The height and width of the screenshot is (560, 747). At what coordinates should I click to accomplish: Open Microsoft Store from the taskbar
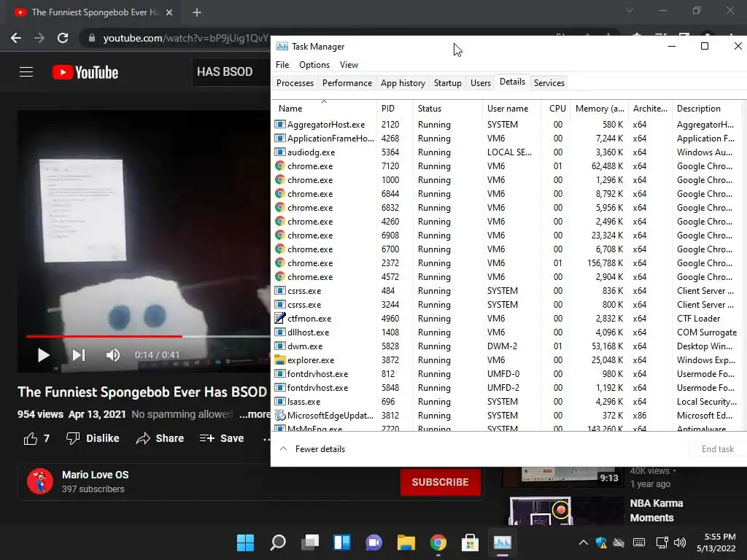tap(470, 542)
